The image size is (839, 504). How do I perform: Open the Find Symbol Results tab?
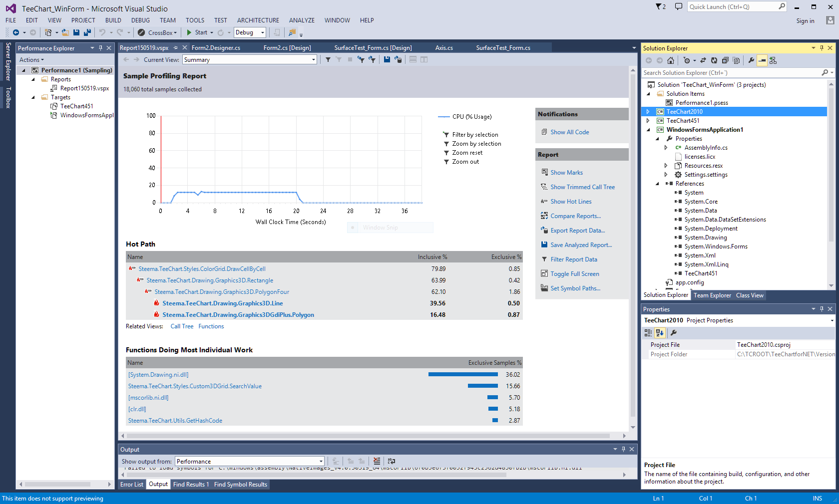coord(241,485)
